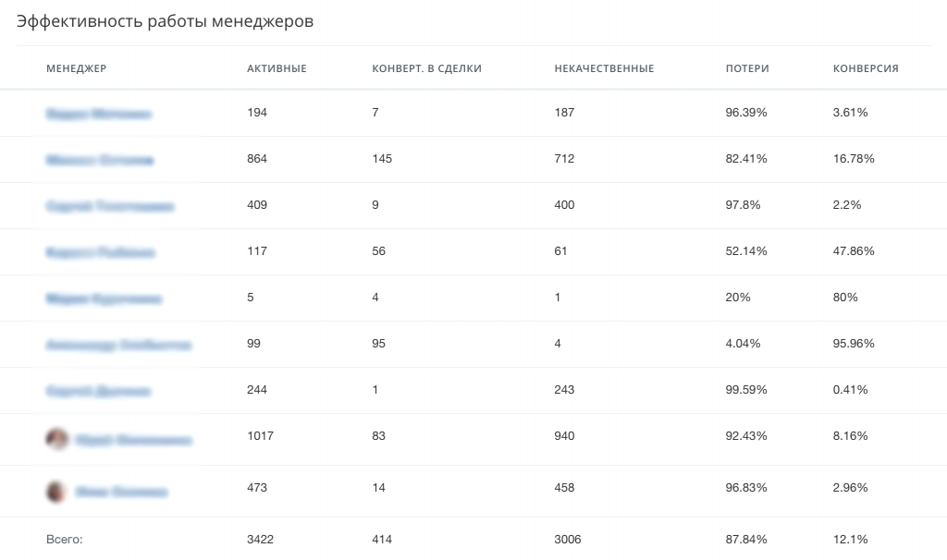The width and height of the screenshot is (947, 560).
Task: Sort the table by АКТИВНЫЕ column
Action: (276, 68)
